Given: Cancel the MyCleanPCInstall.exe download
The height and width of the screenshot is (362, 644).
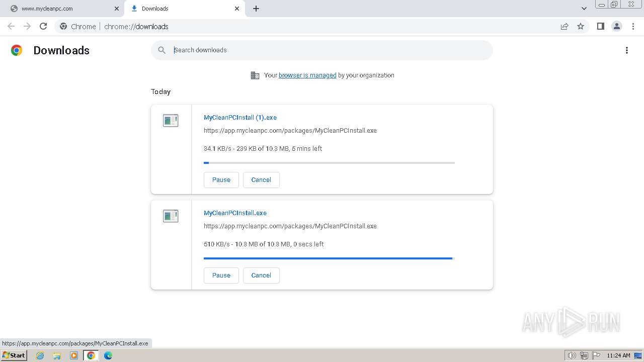Looking at the screenshot, I should (x=261, y=275).
